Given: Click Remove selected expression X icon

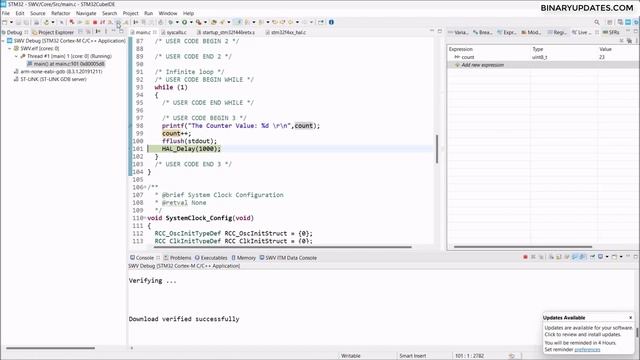Looking at the screenshot, I should coord(621,41).
